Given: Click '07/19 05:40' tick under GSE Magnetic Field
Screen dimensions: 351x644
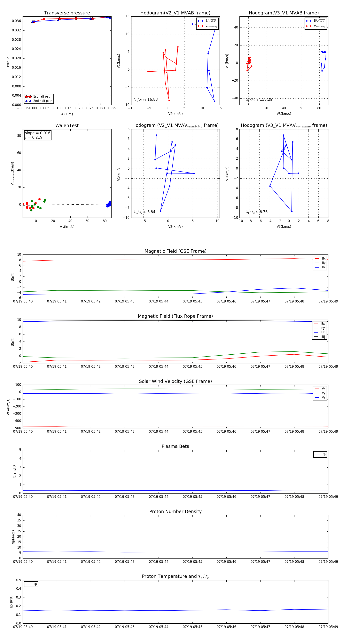Looking at the screenshot, I should point(23,301).
